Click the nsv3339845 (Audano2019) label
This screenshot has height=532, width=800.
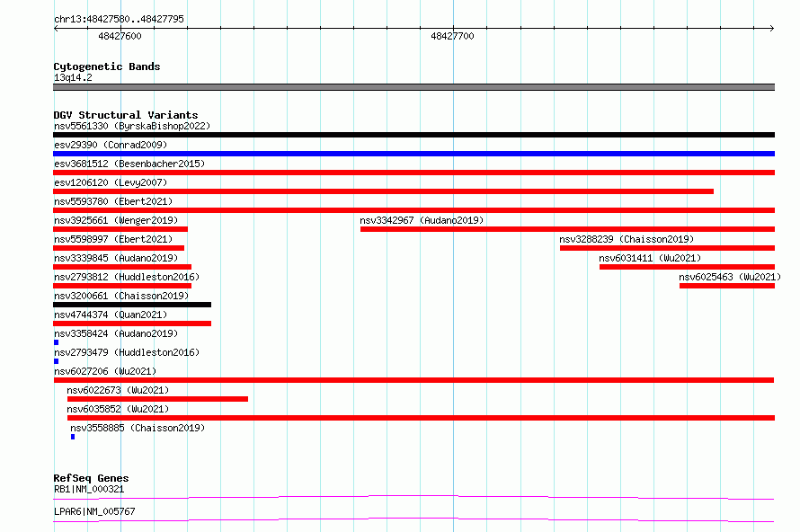coord(116,258)
